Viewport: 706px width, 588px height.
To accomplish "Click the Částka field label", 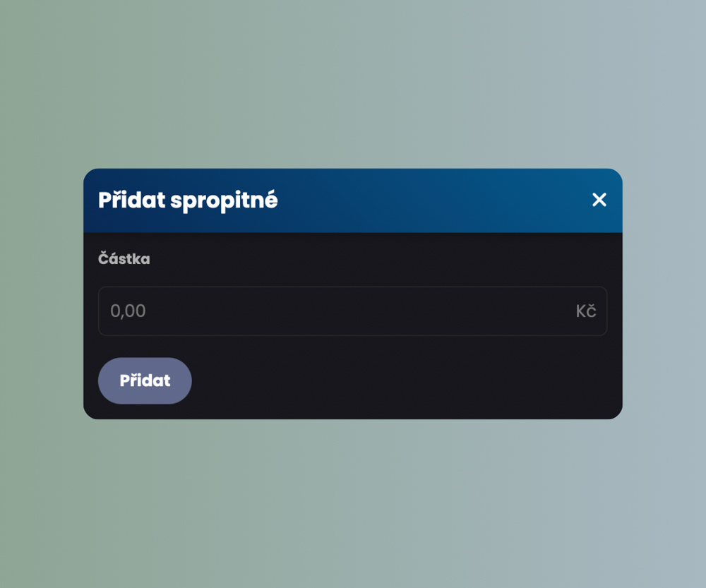I will pos(124,259).
